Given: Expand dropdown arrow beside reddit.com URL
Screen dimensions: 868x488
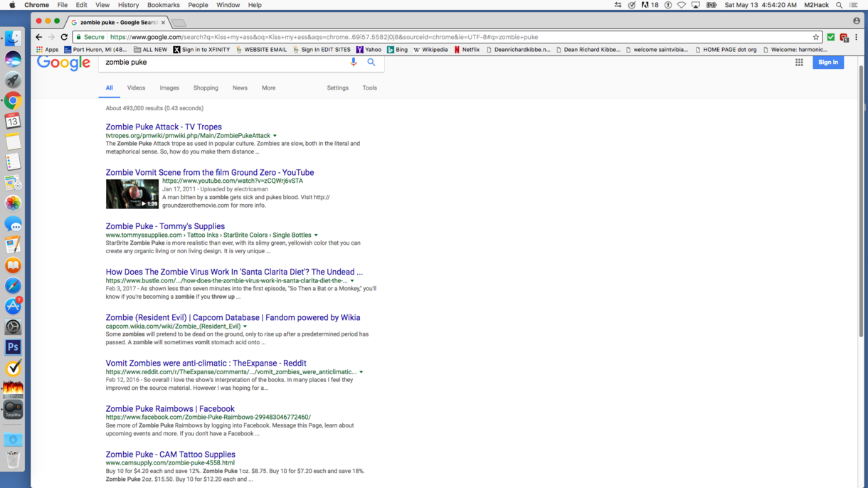Looking at the screenshot, I should 361,372.
